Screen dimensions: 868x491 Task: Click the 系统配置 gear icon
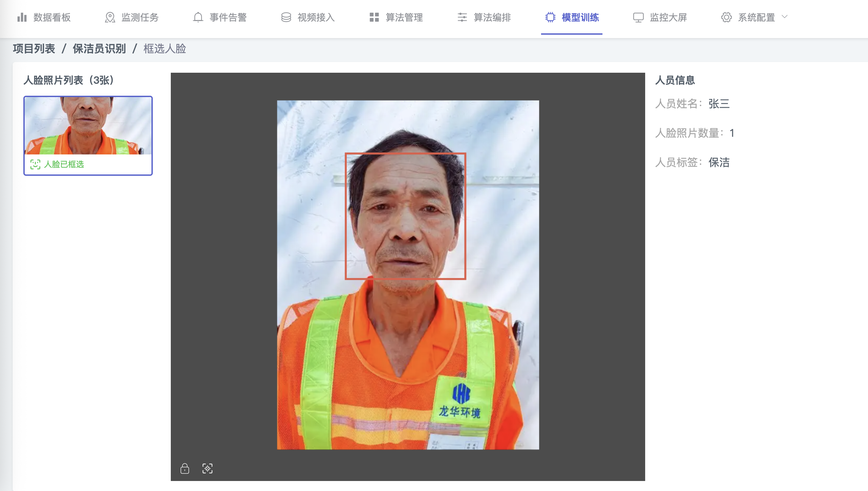(x=727, y=17)
